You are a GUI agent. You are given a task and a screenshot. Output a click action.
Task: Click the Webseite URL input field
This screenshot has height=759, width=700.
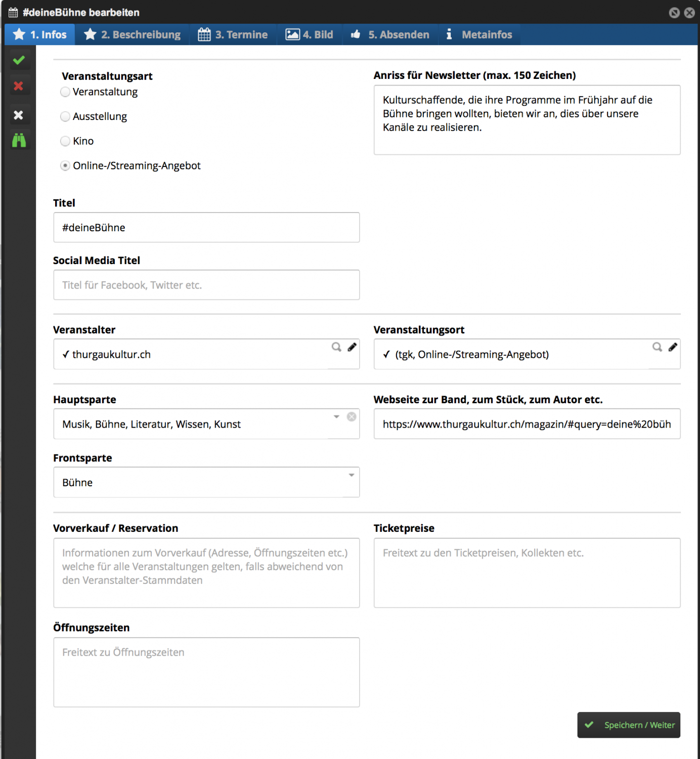(527, 424)
